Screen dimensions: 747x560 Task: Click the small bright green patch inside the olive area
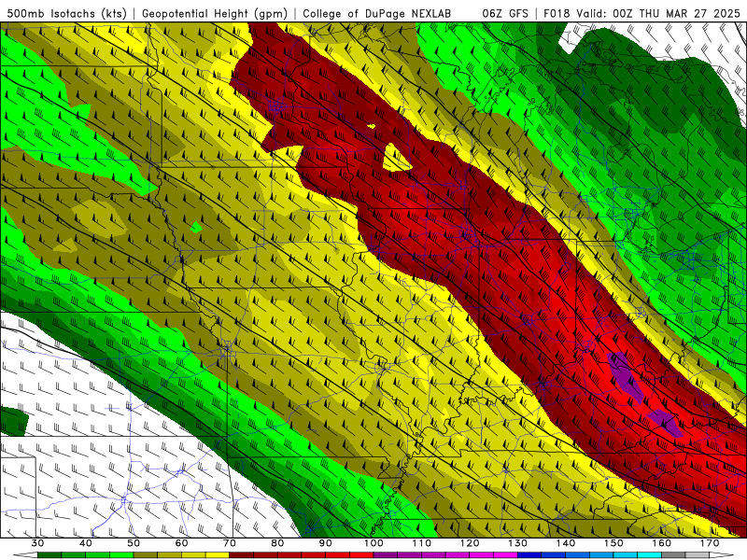click(196, 227)
